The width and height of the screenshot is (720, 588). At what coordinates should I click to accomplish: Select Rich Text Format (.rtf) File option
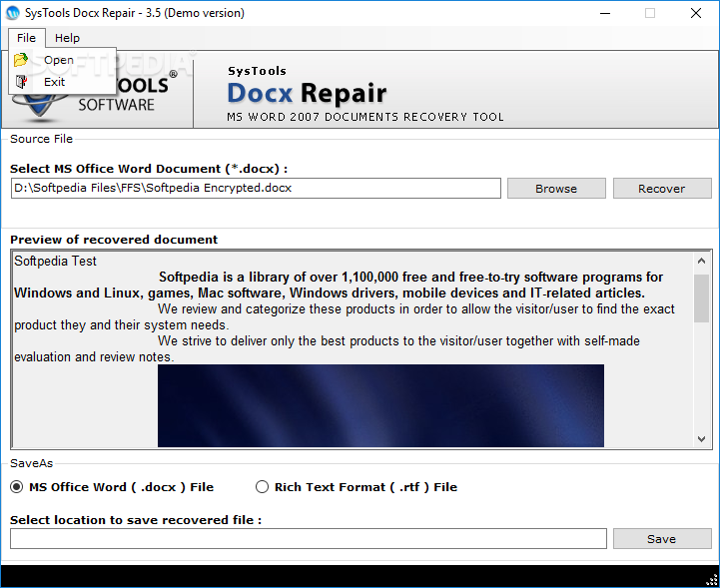(x=357, y=487)
